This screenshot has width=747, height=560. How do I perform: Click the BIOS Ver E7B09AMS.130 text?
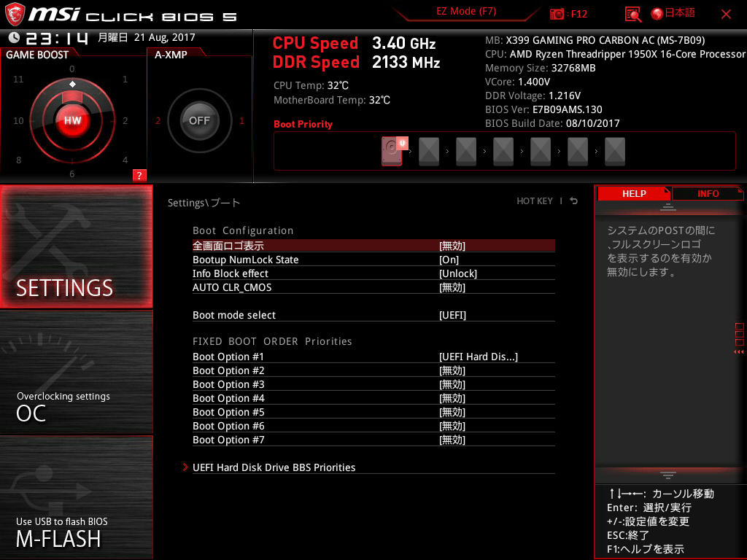click(543, 109)
